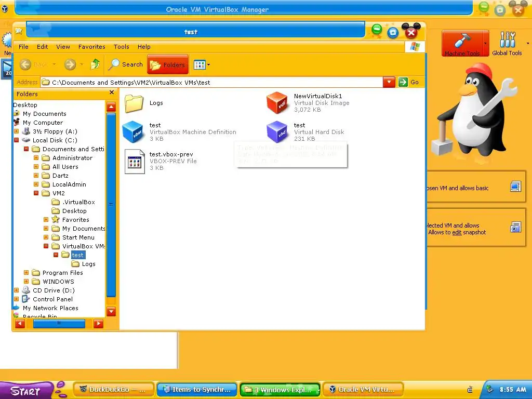The image size is (532, 399).
Task: Collapse the VM2 folder node
Action: (x=36, y=193)
